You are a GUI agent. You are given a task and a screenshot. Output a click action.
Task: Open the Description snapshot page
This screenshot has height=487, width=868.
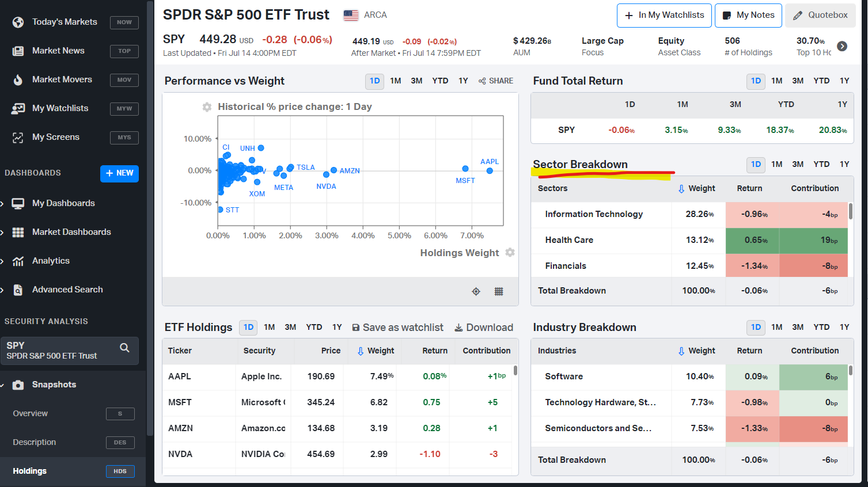[35, 442]
